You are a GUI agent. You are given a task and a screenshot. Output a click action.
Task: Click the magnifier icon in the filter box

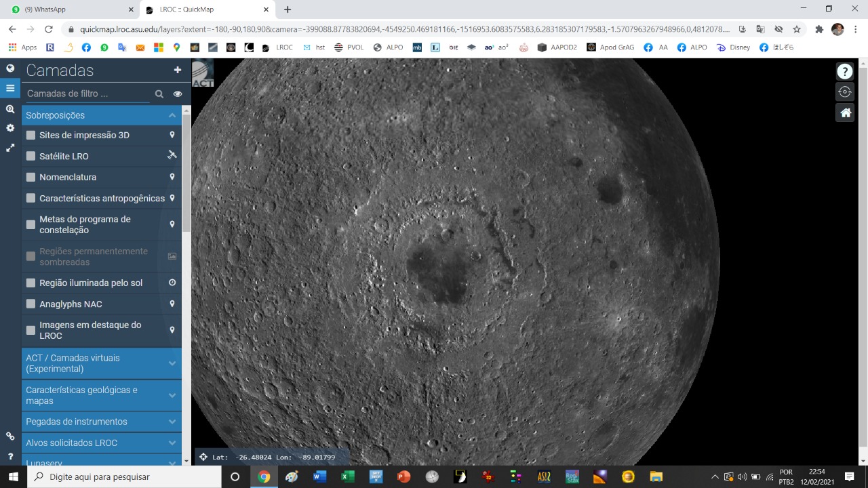tap(159, 94)
